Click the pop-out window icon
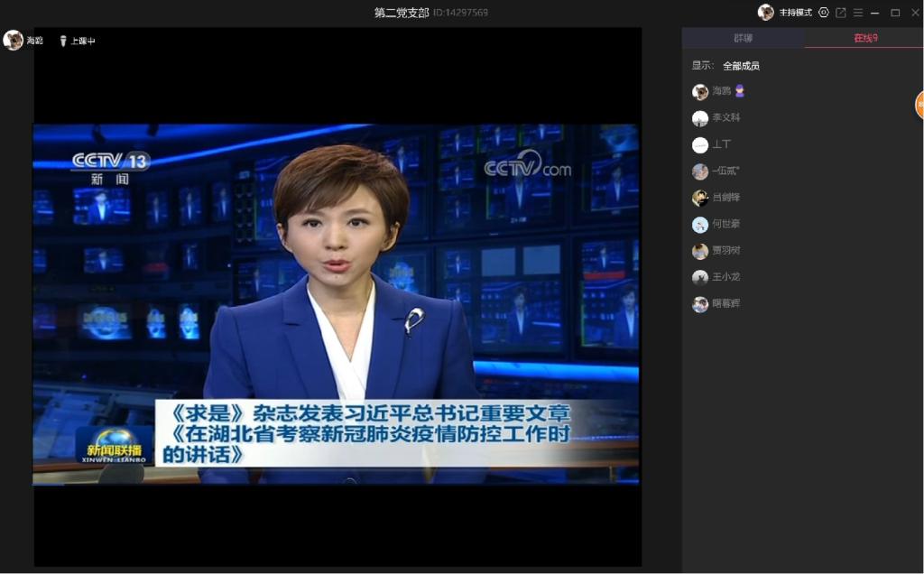The image size is (924, 574). tap(841, 13)
